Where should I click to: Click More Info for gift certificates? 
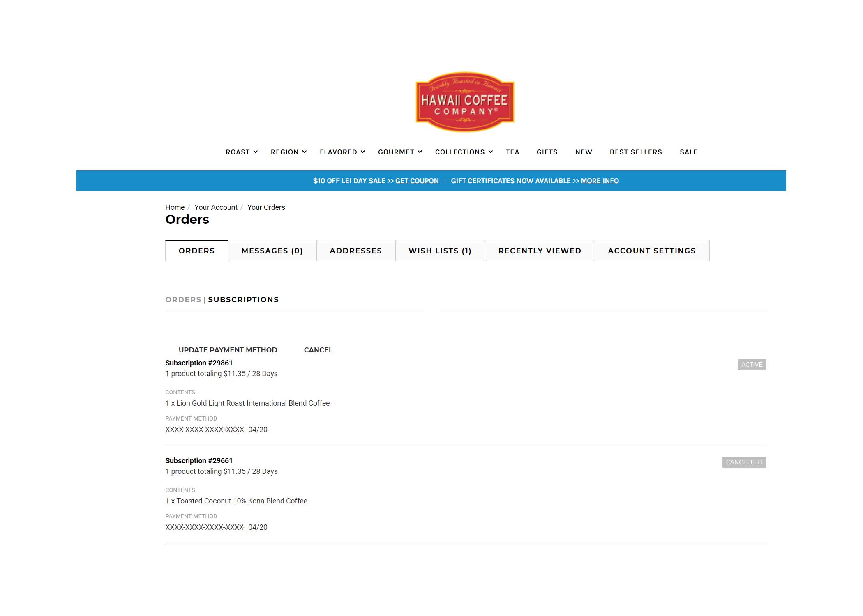pyautogui.click(x=600, y=181)
